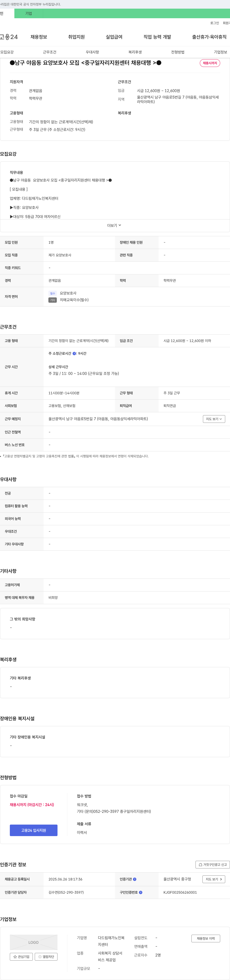Click 재가 요양보호사 모집 직종 value
The image size is (230, 980).
(x=60, y=255)
